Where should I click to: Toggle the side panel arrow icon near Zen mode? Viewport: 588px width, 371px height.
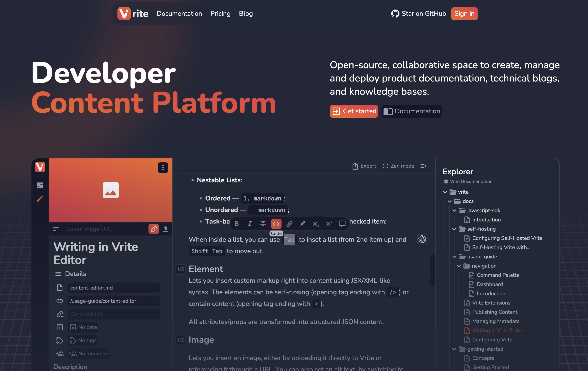(423, 166)
